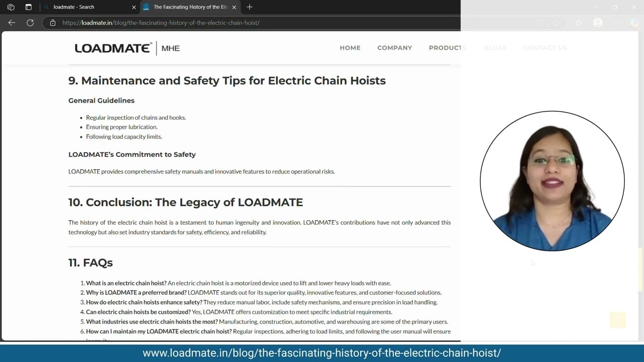
Task: Open the browser profile avatar
Action: pos(598,23)
